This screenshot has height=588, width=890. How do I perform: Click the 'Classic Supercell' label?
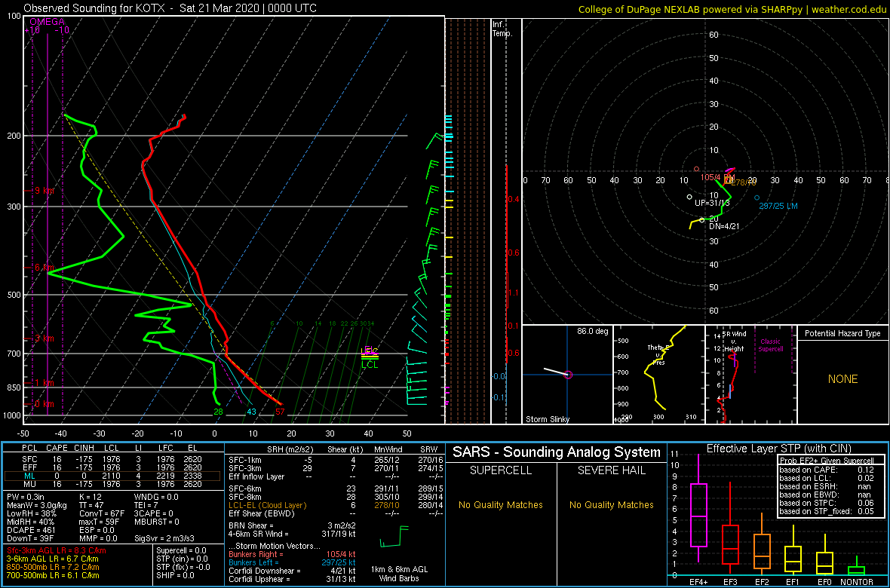click(x=770, y=344)
